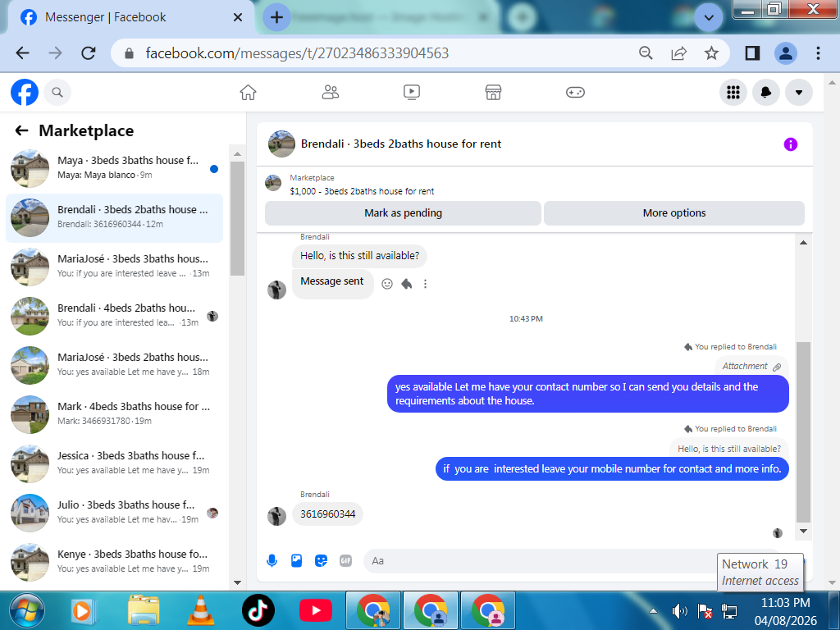
Task: Open the Attachment reply preview
Action: pos(751,366)
